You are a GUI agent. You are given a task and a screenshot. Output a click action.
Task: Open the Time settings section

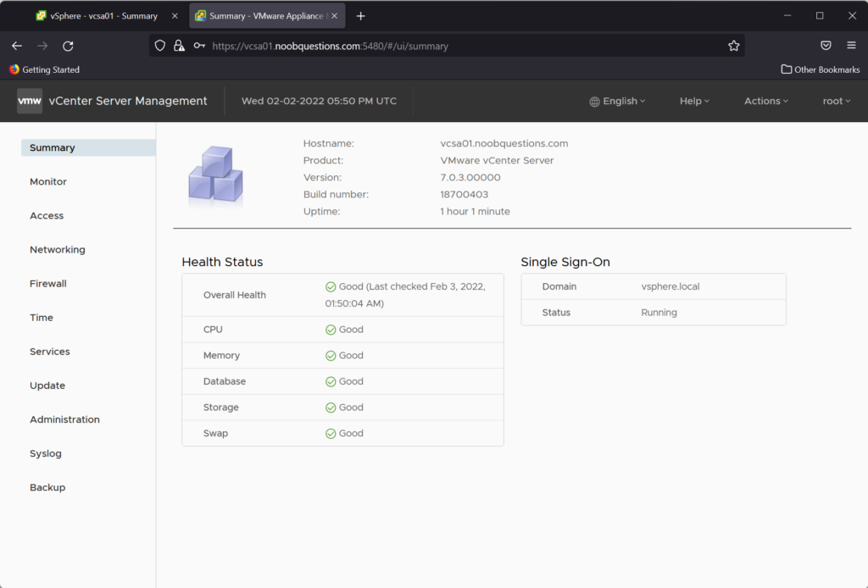(x=42, y=318)
